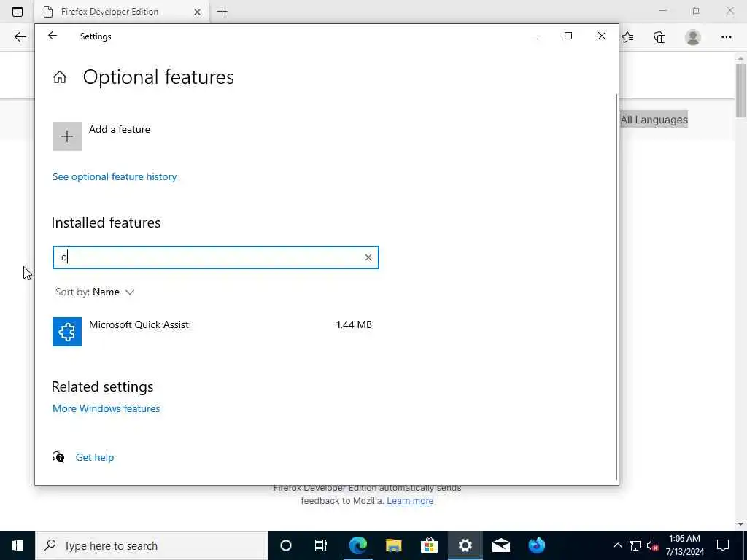Click the Get help link
The height and width of the screenshot is (560, 747).
(x=95, y=457)
